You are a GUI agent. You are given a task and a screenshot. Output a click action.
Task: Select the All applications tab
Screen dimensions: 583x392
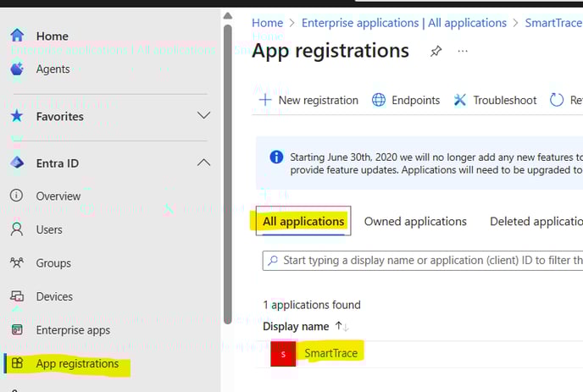tap(303, 221)
